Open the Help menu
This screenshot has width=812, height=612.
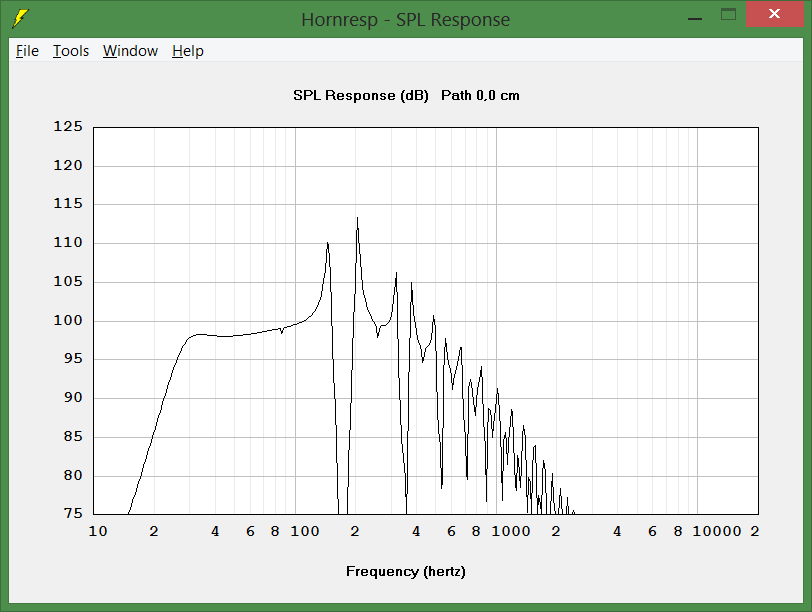[x=187, y=51]
